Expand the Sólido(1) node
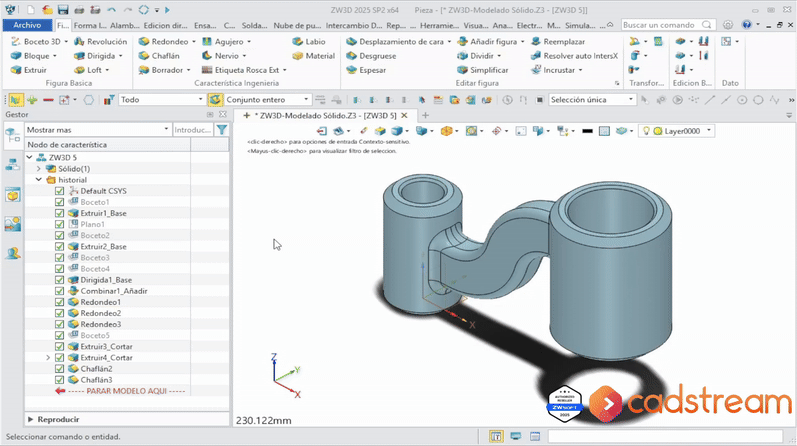The image size is (797, 446). pyautogui.click(x=39, y=168)
